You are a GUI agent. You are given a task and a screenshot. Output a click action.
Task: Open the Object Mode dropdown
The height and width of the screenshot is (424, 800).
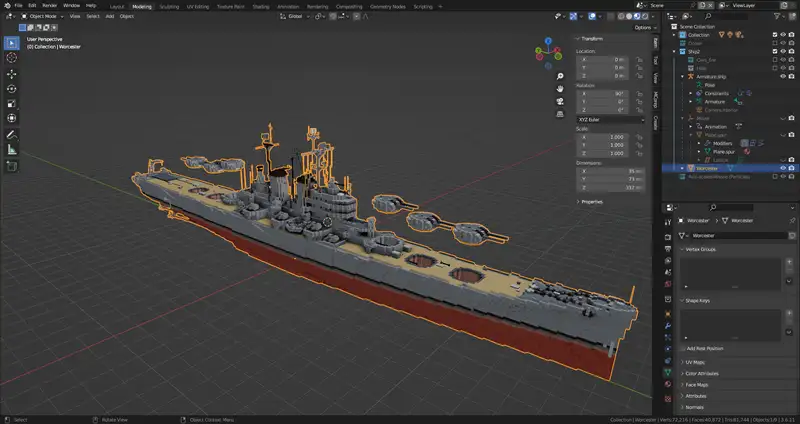click(42, 16)
